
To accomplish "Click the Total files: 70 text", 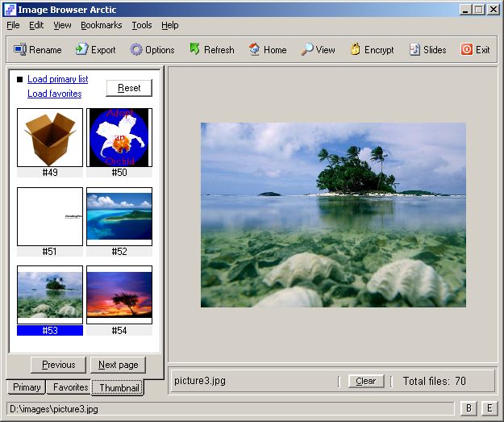I will [435, 381].
